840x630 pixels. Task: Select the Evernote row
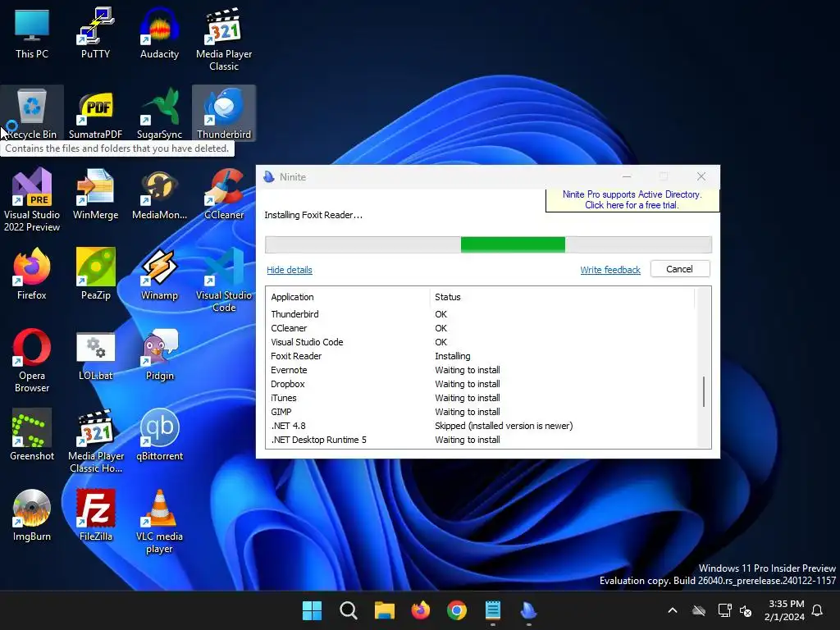coord(482,370)
